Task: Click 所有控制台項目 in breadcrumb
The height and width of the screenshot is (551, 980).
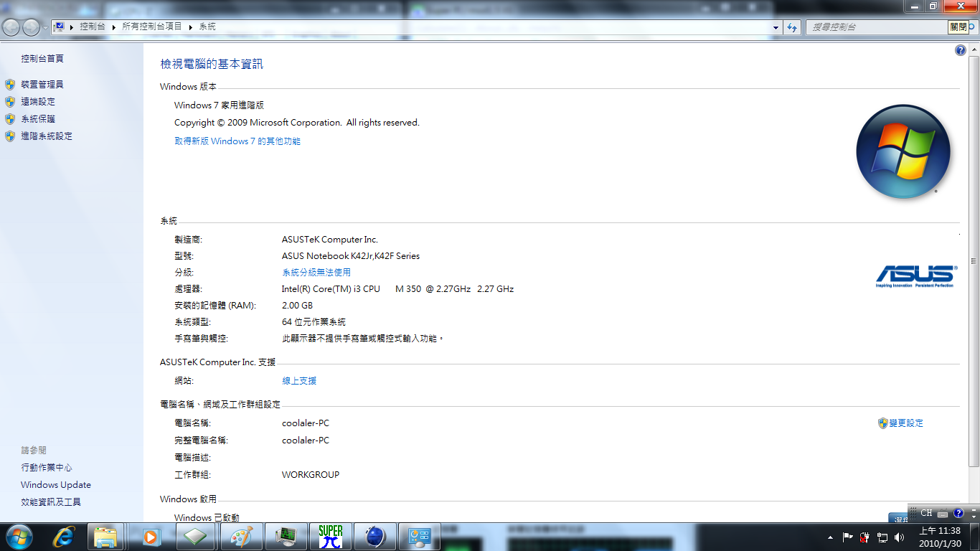Action: 152,27
